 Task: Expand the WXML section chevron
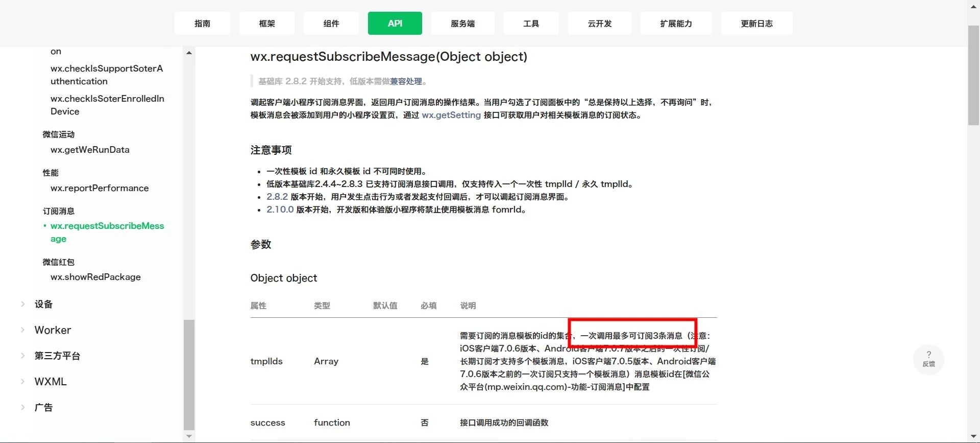22,382
